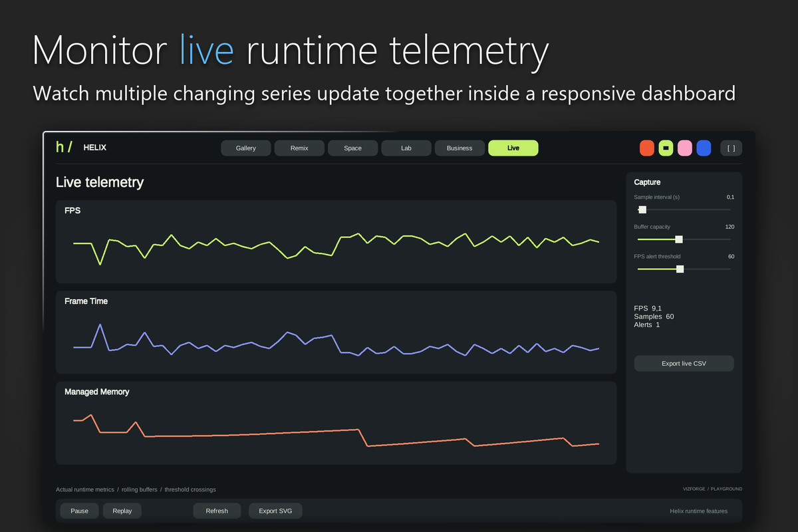Click the Replay button
Image resolution: width=798 pixels, height=532 pixels.
pyautogui.click(x=122, y=511)
